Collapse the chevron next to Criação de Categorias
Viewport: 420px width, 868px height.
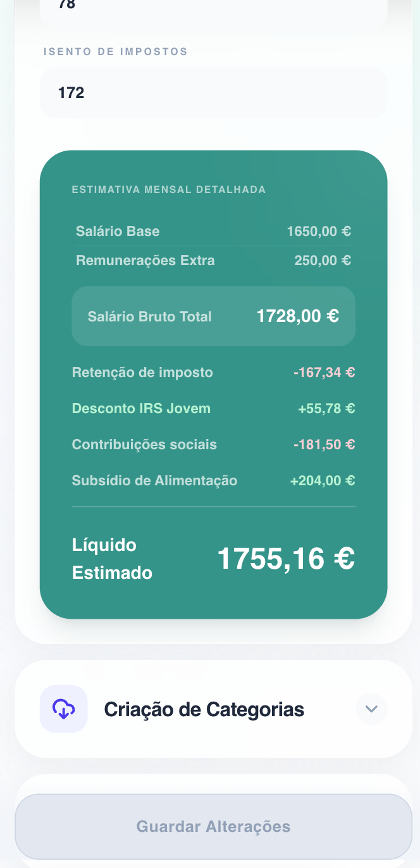click(x=371, y=709)
